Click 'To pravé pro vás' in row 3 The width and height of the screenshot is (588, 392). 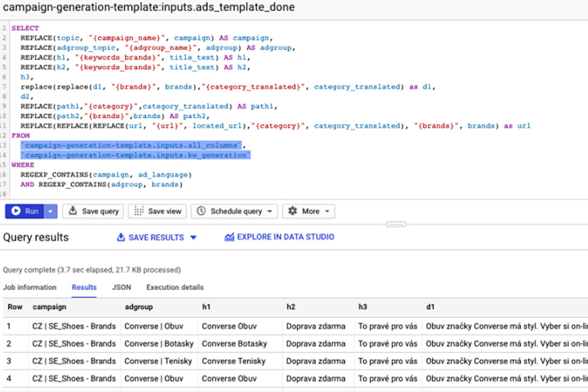point(388,361)
